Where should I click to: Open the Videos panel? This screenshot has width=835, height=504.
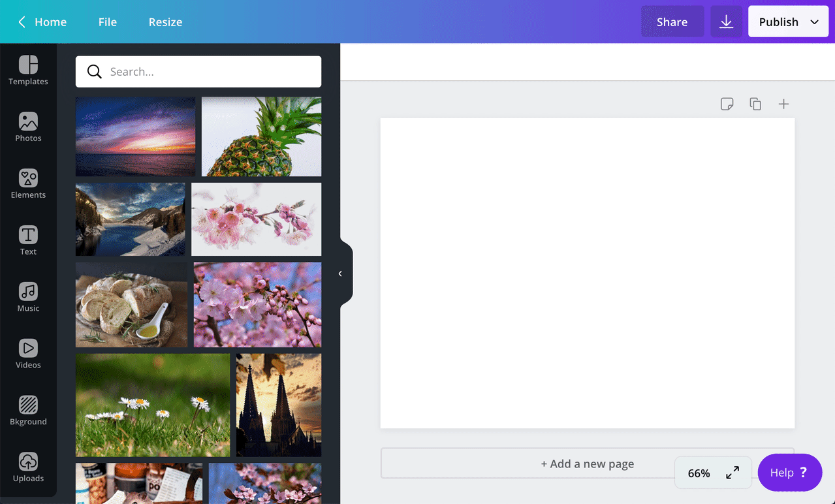pos(28,354)
